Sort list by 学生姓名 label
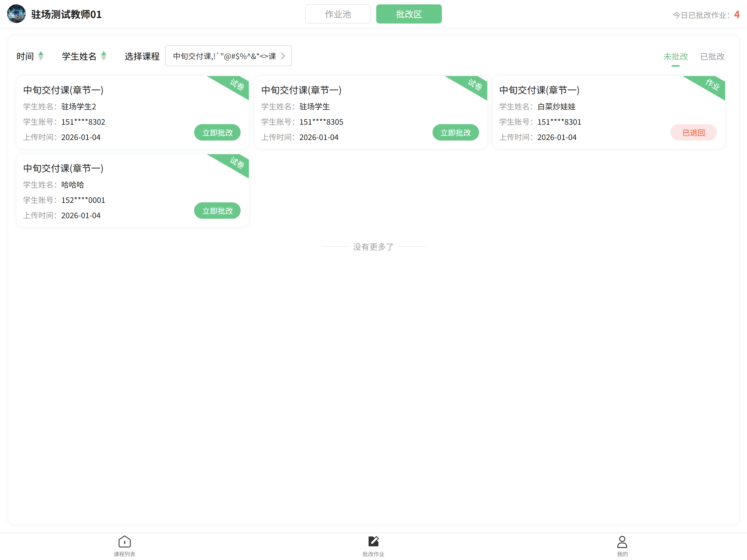The height and width of the screenshot is (560, 747). 79,56
